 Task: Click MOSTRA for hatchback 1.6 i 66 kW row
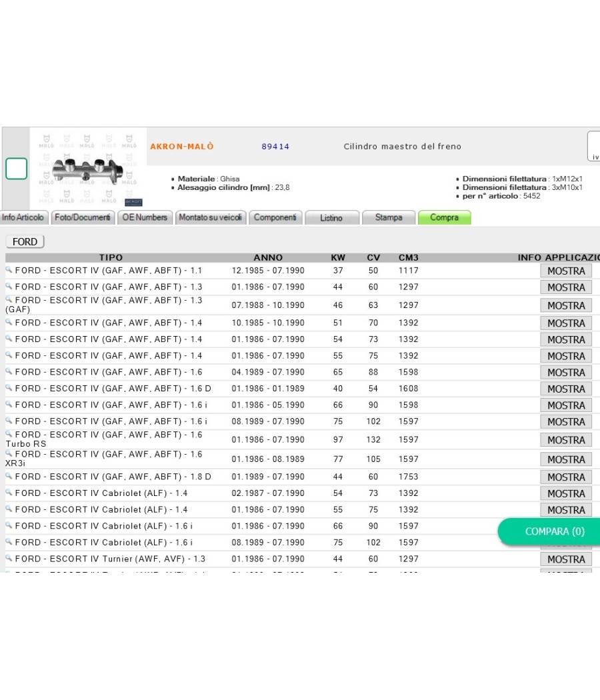(566, 405)
